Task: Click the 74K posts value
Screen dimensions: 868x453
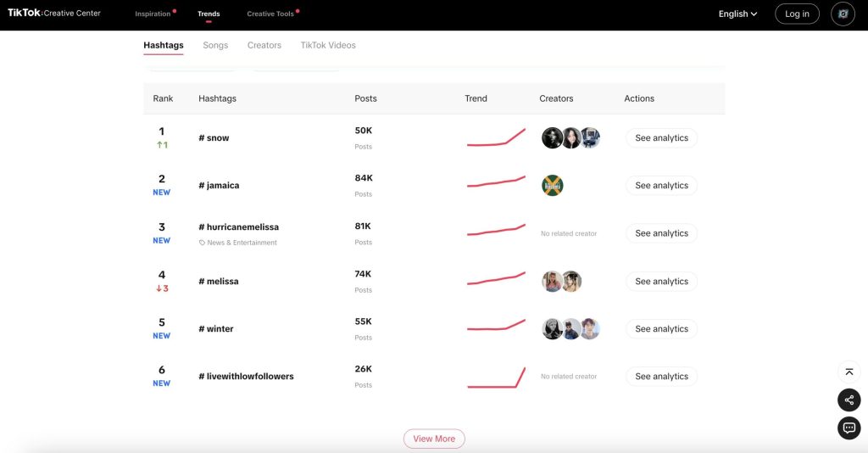Action: [363, 274]
